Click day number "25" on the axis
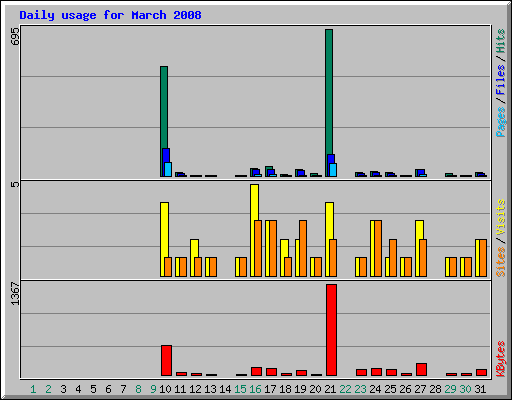The image size is (512, 400). 390,389
